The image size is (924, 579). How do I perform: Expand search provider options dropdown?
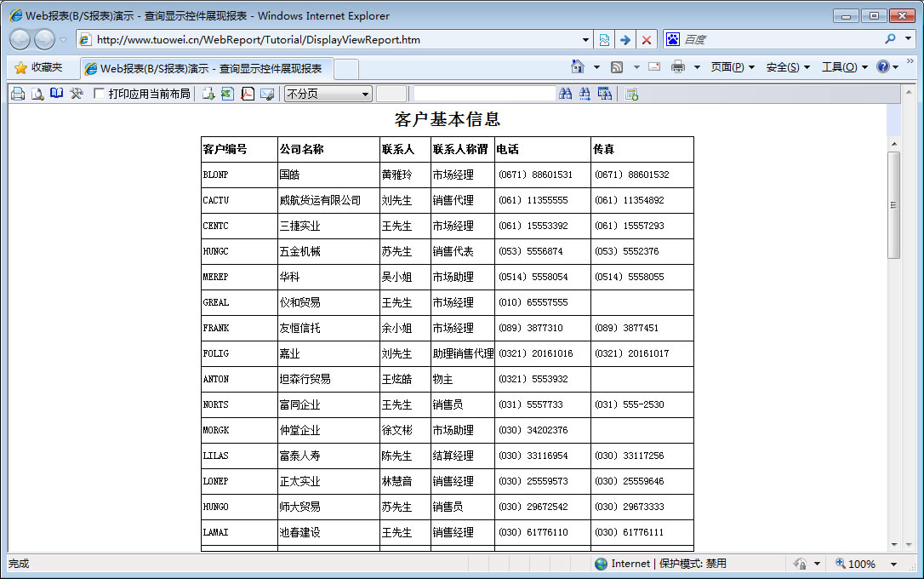906,40
